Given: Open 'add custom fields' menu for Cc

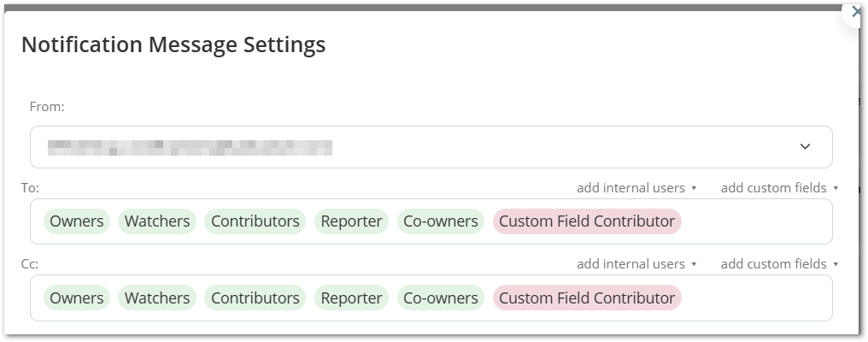Looking at the screenshot, I should [x=779, y=264].
